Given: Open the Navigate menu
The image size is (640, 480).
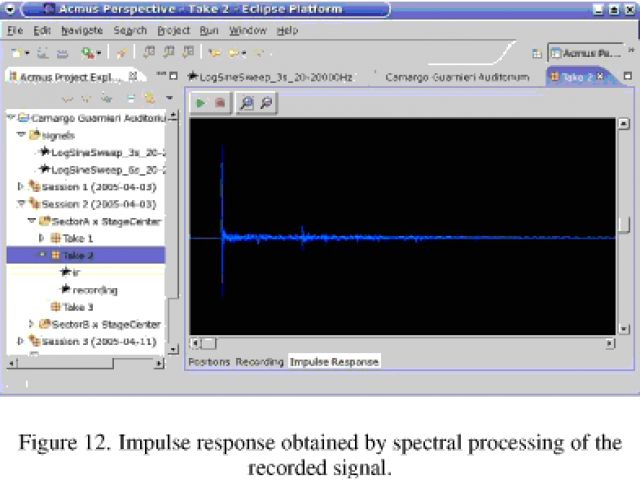Looking at the screenshot, I should (81, 31).
